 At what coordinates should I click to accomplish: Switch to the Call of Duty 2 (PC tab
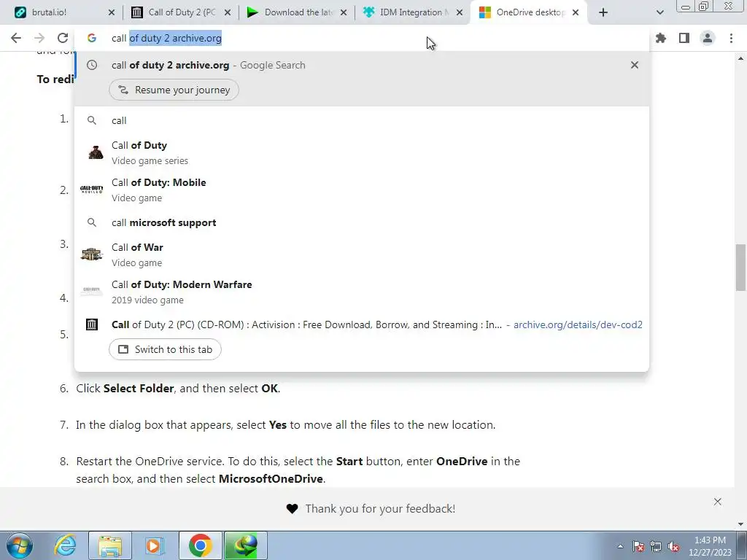[181, 12]
